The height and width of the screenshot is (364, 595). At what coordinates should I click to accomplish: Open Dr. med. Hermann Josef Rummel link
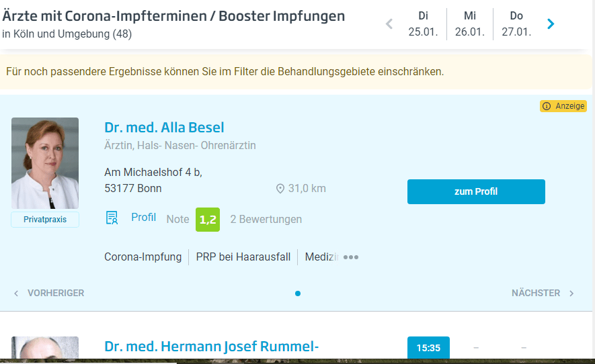[211, 347]
